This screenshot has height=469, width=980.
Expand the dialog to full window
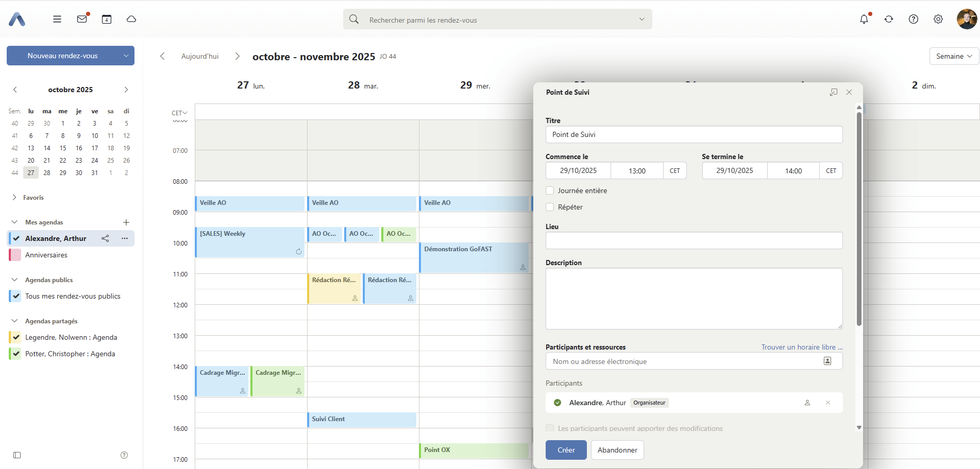833,92
